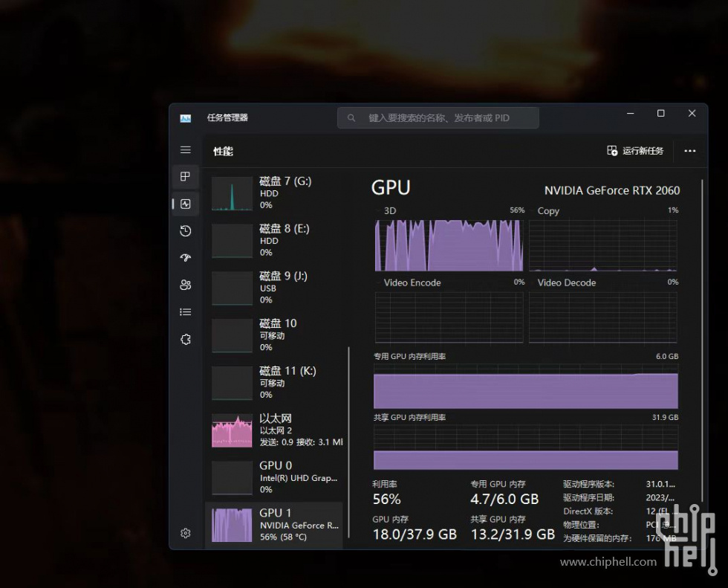Go to the Processes page icon
The width and height of the screenshot is (728, 588).
click(x=185, y=176)
